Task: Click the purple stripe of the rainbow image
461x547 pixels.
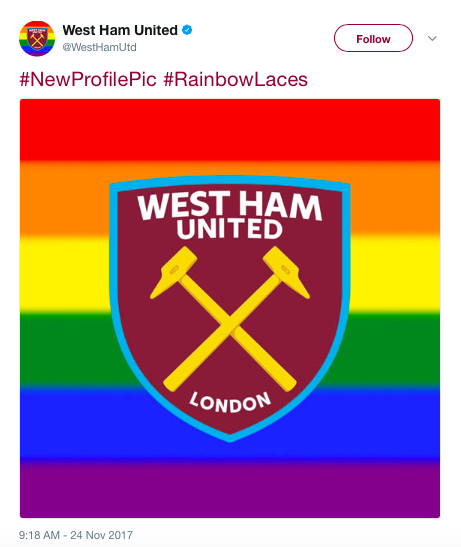Action: point(230,489)
